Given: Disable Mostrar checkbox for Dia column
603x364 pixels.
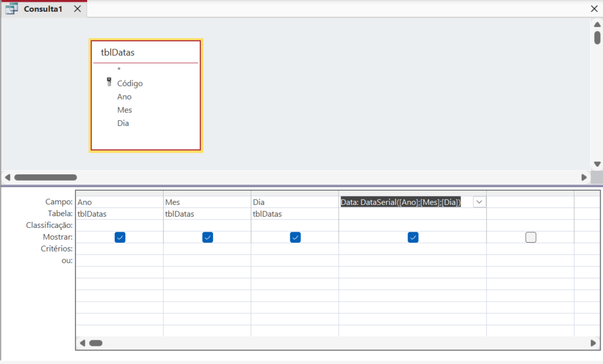Looking at the screenshot, I should tap(295, 237).
